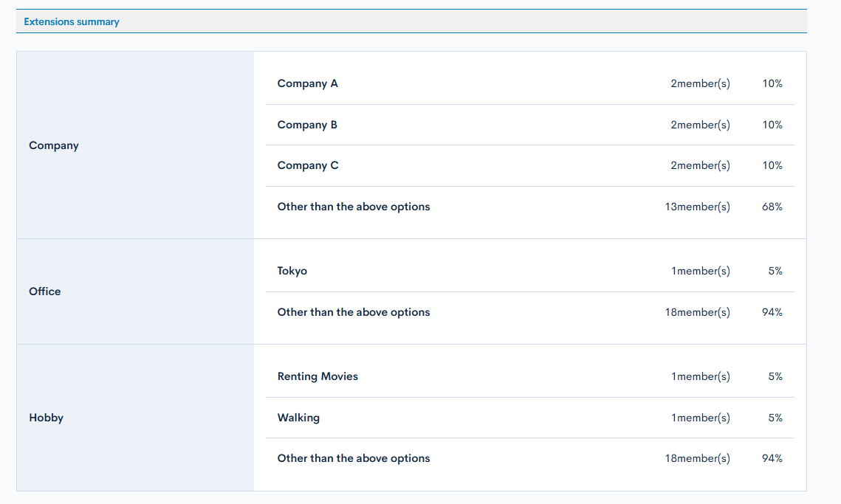841x504 pixels.
Task: Click the member count in Tokyo row
Action: (x=700, y=271)
